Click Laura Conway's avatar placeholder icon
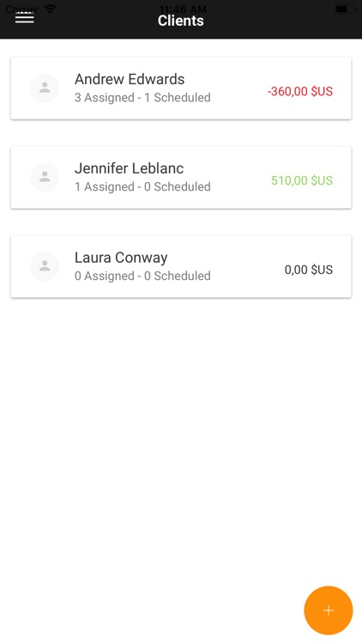 tap(45, 266)
